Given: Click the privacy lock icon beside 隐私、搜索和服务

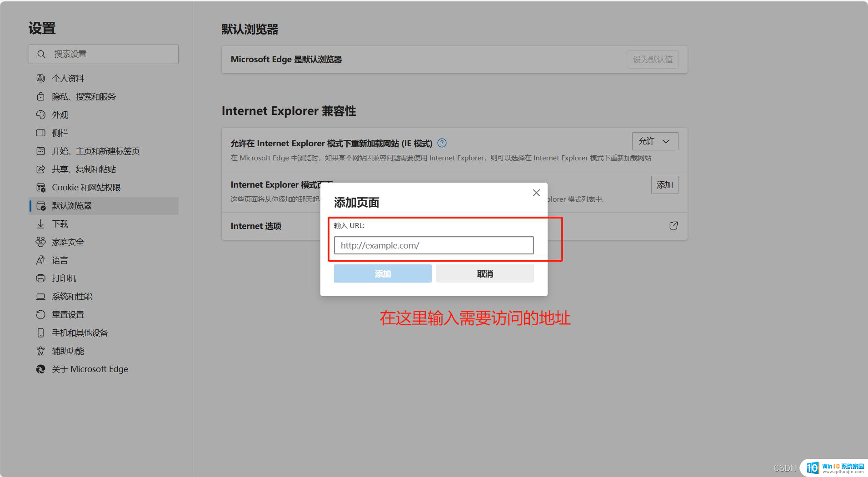Looking at the screenshot, I should point(40,96).
